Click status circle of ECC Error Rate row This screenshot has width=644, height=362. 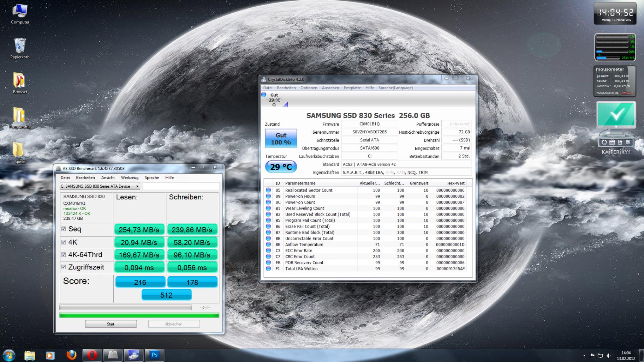coord(268,251)
